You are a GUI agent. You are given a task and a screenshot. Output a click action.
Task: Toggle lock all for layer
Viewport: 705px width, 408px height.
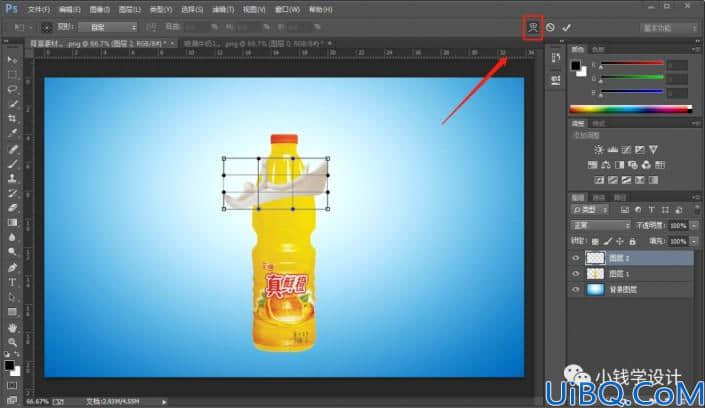632,242
